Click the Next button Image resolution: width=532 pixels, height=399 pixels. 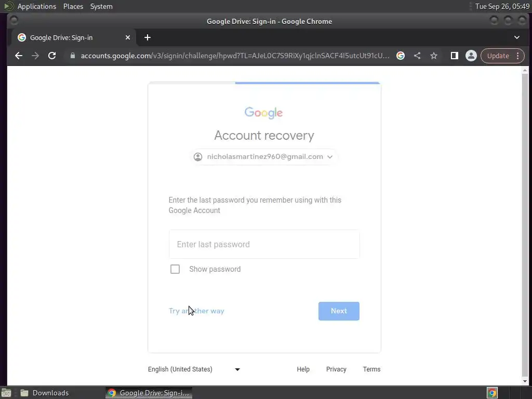click(339, 311)
